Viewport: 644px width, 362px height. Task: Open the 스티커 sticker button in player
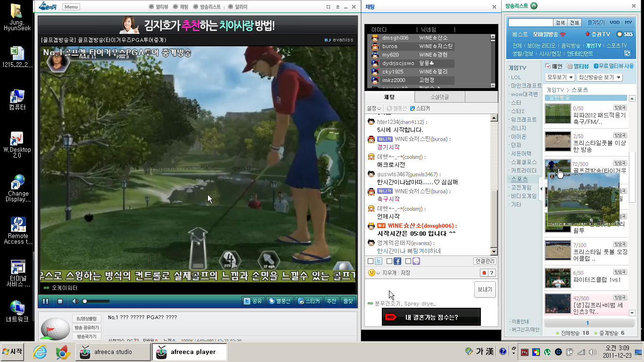309,301
